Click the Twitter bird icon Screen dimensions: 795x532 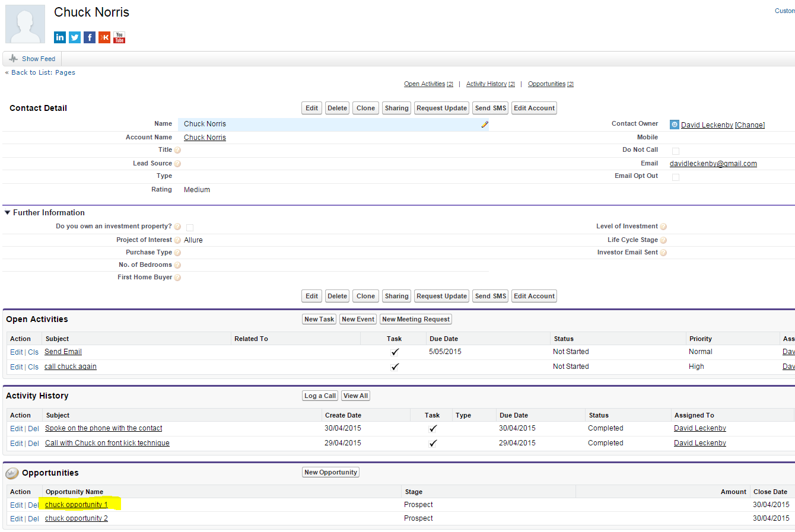(75, 37)
